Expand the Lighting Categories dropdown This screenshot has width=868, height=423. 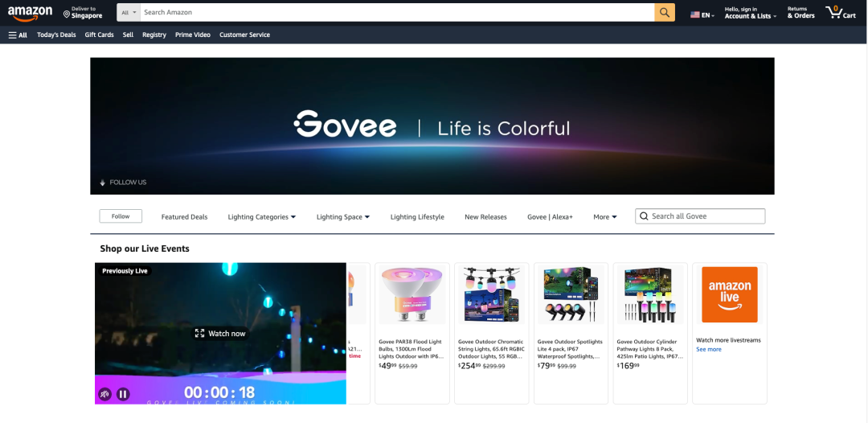[x=261, y=217]
